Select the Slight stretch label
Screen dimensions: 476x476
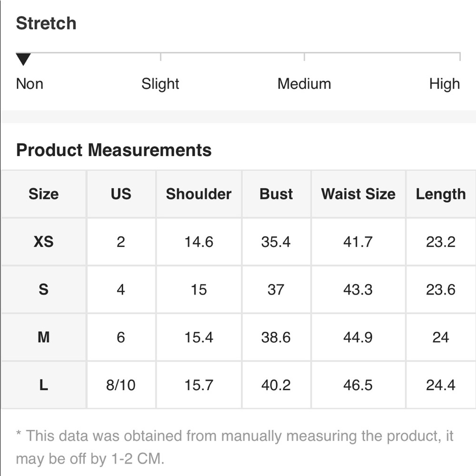160,84
